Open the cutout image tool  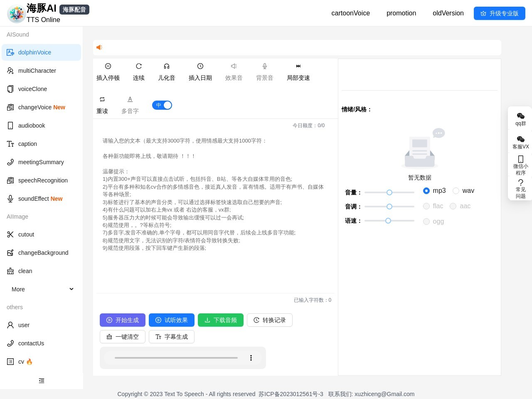[26, 234]
